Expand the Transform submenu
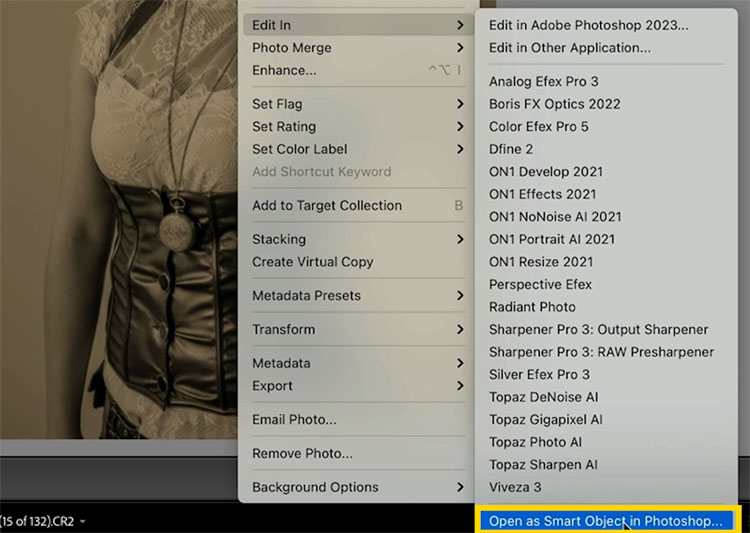The image size is (750, 533). [358, 329]
